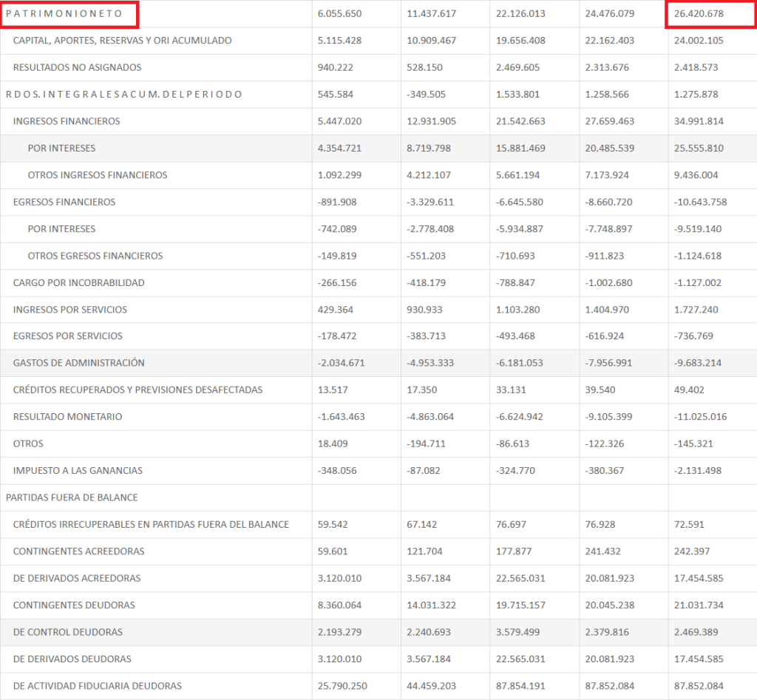This screenshot has width=757, height=700.
Task: Click RESULTADOS NO ASIGNADOS row label
Action: click(x=77, y=67)
